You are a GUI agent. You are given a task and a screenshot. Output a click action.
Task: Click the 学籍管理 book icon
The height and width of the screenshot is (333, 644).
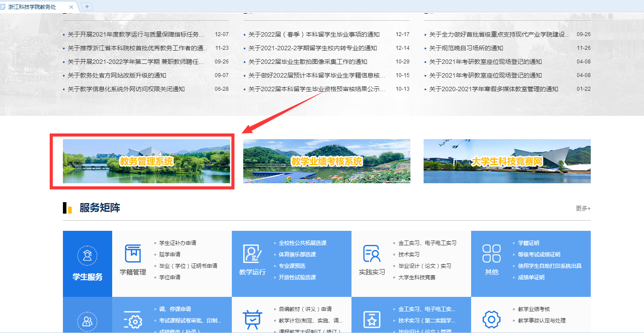point(133,254)
